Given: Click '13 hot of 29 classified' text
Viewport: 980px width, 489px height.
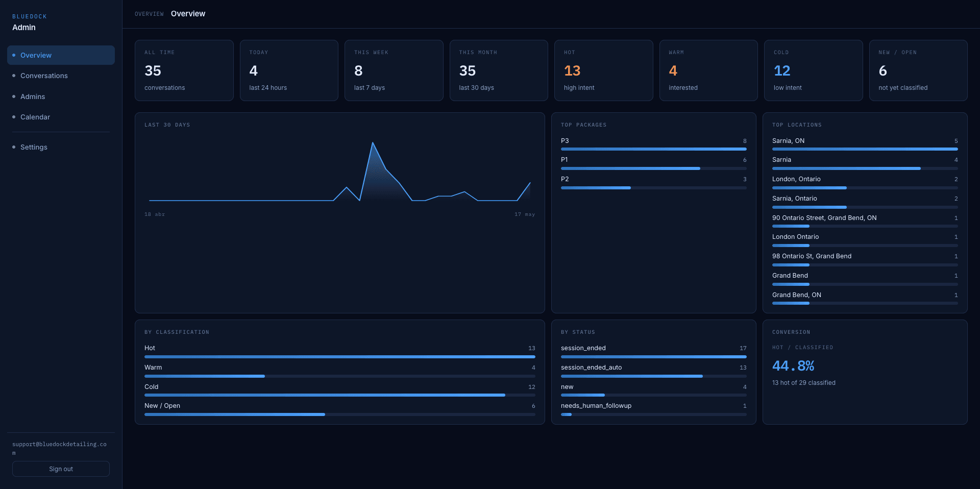Looking at the screenshot, I should tap(804, 383).
